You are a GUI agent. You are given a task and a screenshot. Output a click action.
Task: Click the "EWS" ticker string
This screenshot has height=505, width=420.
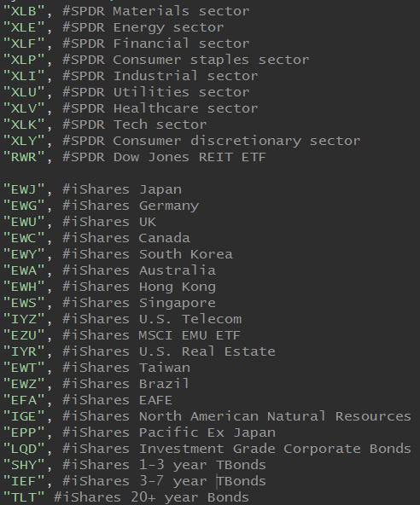(24, 303)
